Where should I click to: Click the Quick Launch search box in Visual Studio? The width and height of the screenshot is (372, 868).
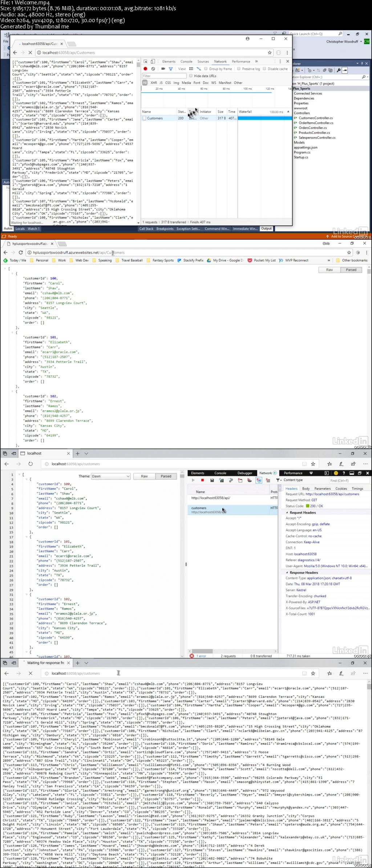(x=316, y=34)
